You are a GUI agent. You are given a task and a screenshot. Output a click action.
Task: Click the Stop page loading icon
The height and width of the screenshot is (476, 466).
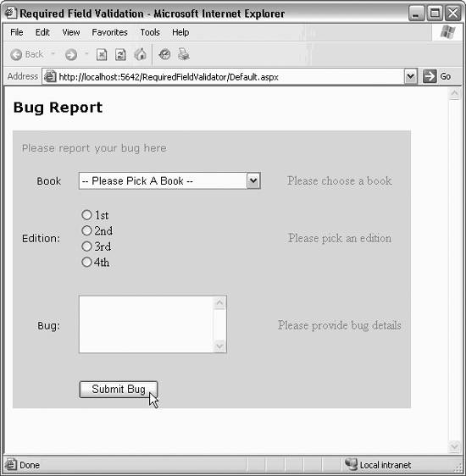(102, 55)
